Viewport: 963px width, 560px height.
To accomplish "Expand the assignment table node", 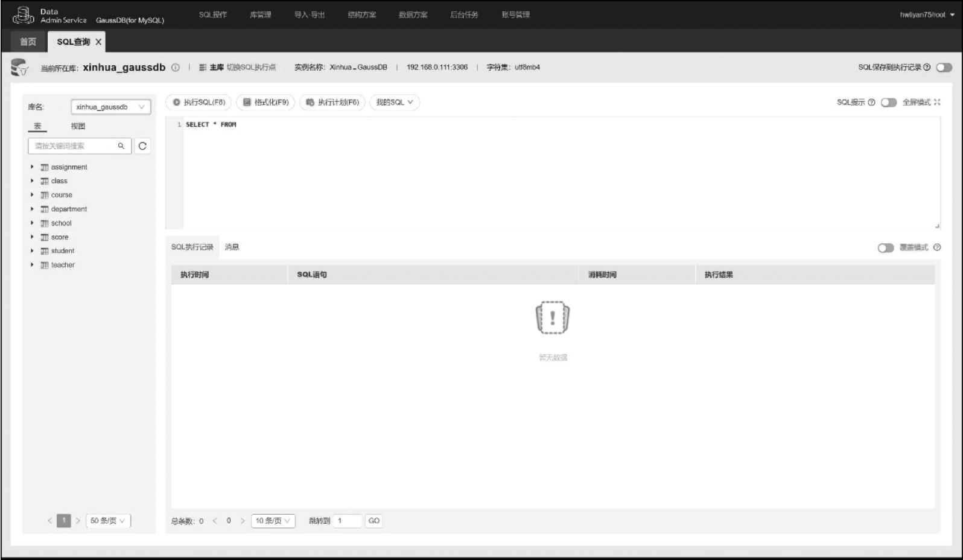I will (x=32, y=167).
